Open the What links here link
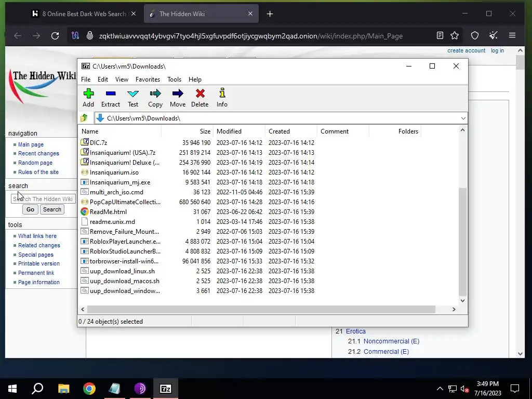Image resolution: width=532 pixels, height=399 pixels. 37,236
